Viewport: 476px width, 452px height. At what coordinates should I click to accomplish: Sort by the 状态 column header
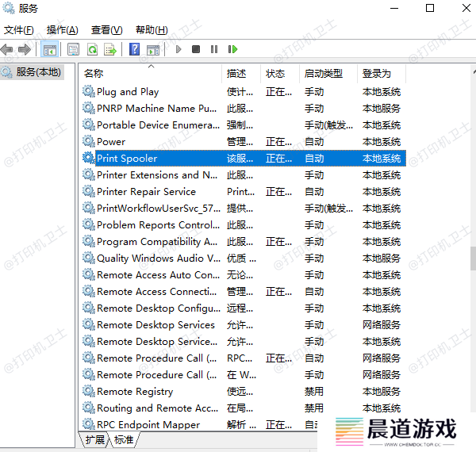(280, 74)
